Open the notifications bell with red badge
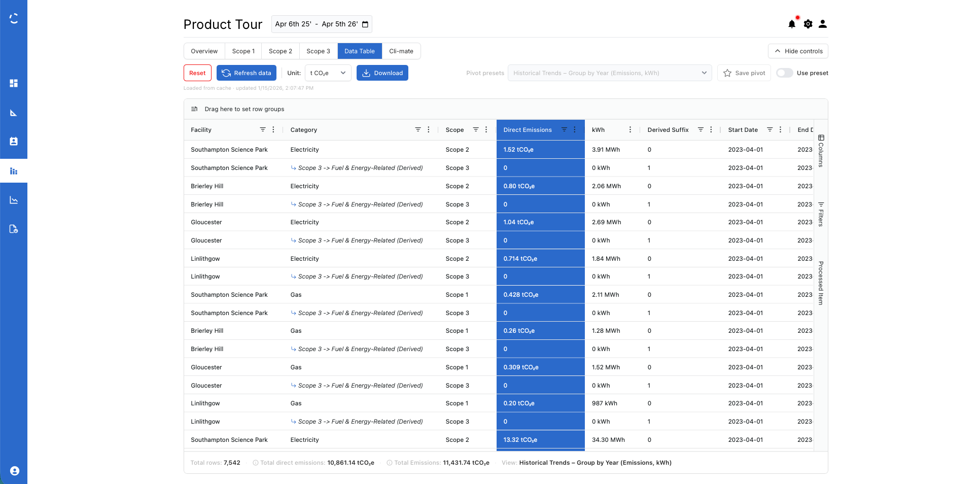980x484 pixels. (792, 24)
